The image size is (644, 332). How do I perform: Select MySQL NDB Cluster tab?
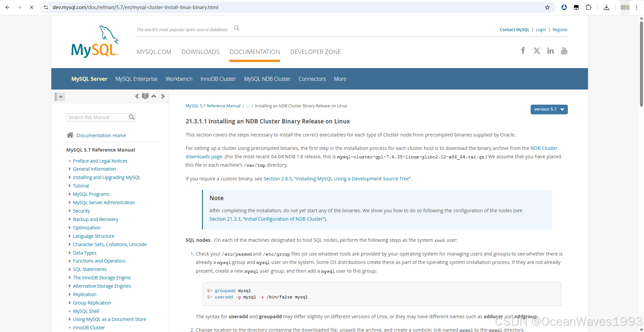267,79
